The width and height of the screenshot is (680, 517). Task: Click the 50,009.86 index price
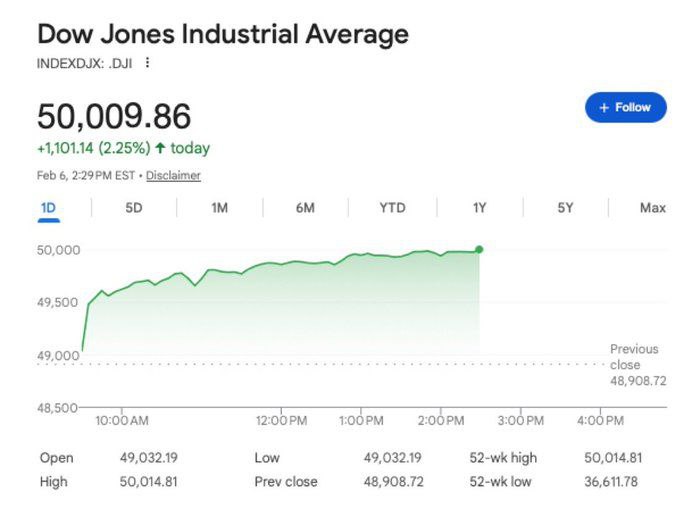pos(114,116)
